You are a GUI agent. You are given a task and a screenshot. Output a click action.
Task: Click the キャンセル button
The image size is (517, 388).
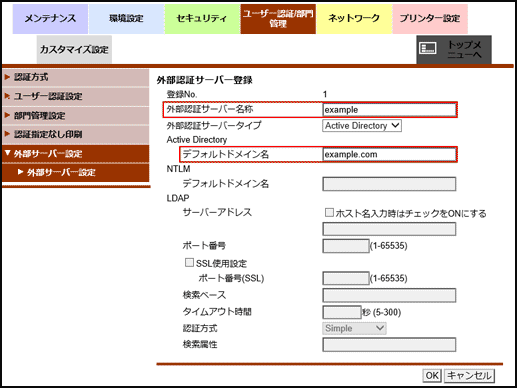469,376
